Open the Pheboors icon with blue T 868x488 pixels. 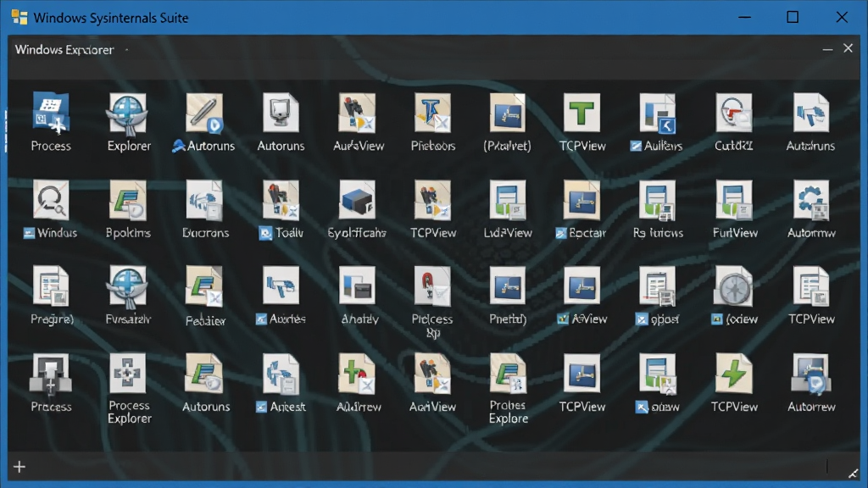pyautogui.click(x=433, y=113)
